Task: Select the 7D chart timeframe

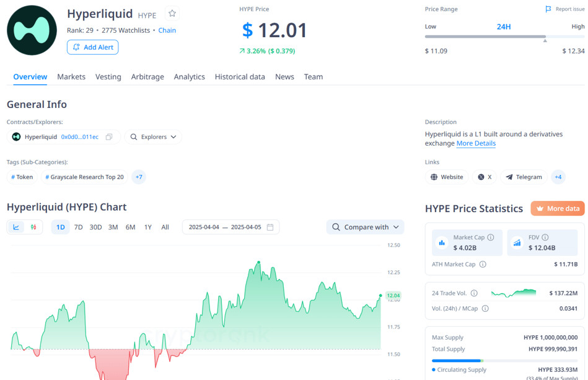Action: pos(78,228)
